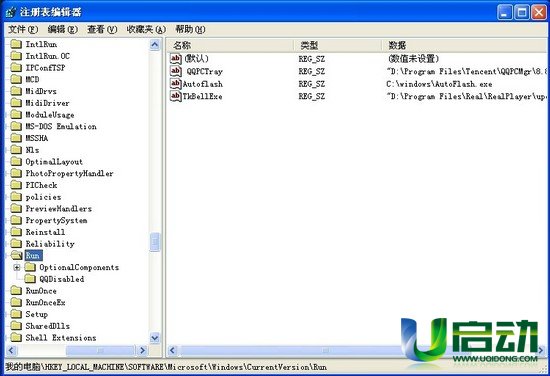The image size is (550, 376).
Task: Select the policies folder icon
Action: point(16,196)
